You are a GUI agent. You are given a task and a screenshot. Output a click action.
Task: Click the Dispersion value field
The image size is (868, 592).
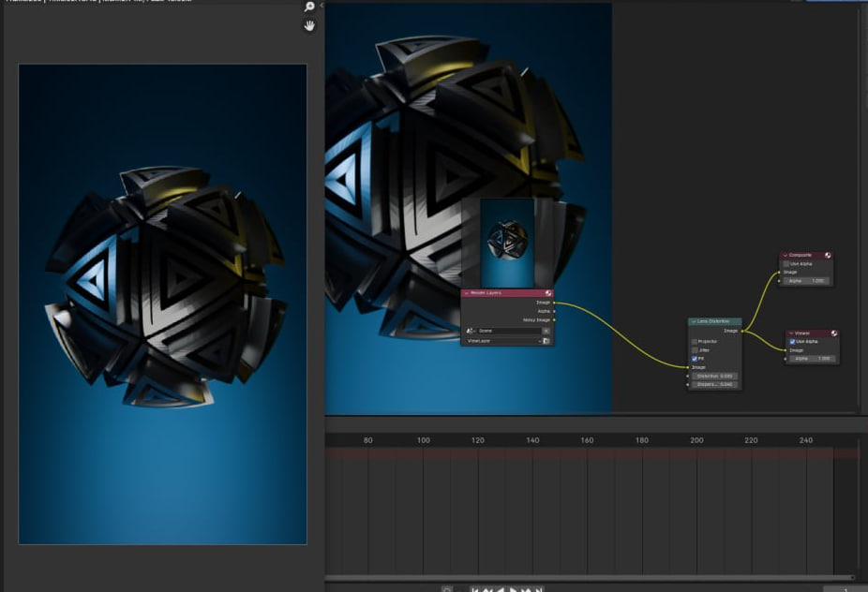coord(714,384)
